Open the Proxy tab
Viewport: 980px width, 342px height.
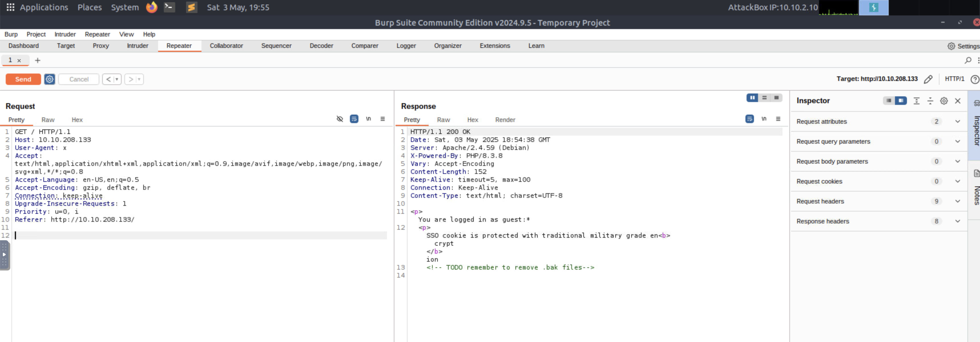pos(101,46)
